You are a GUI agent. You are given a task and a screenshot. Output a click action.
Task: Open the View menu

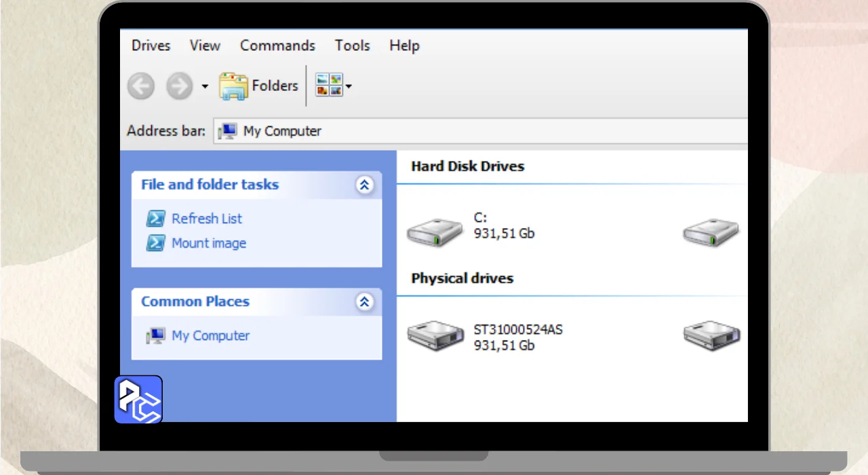(x=205, y=45)
